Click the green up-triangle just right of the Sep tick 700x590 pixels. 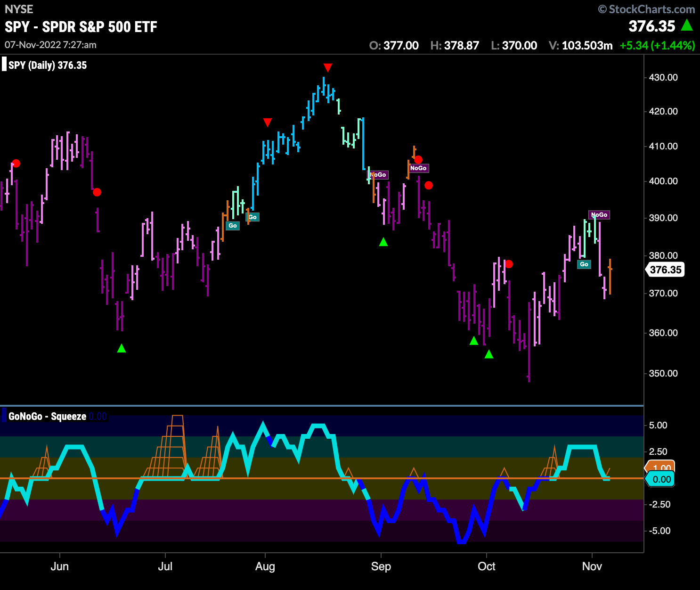pos(383,242)
